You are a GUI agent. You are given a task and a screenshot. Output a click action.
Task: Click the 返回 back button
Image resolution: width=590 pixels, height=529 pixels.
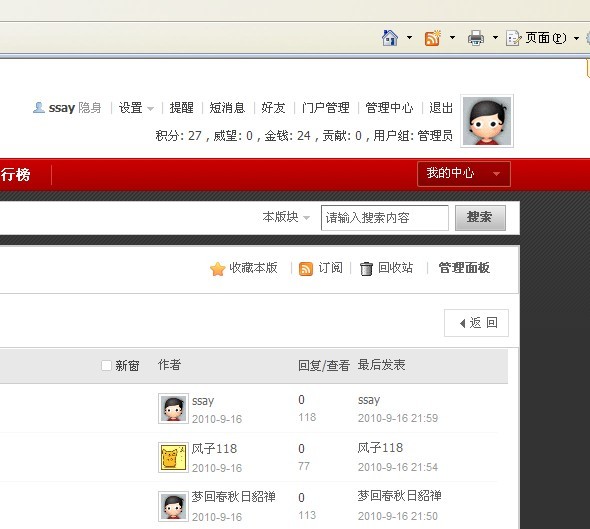(x=476, y=323)
